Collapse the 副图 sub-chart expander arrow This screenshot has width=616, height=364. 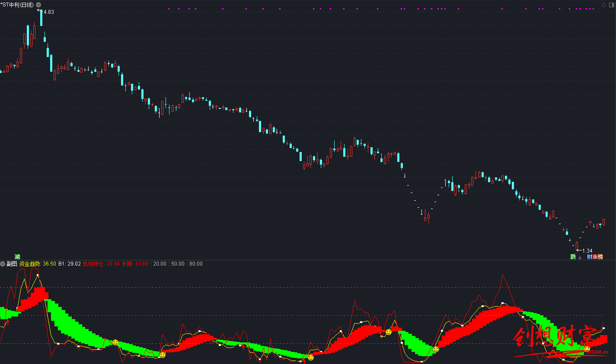point(3,264)
